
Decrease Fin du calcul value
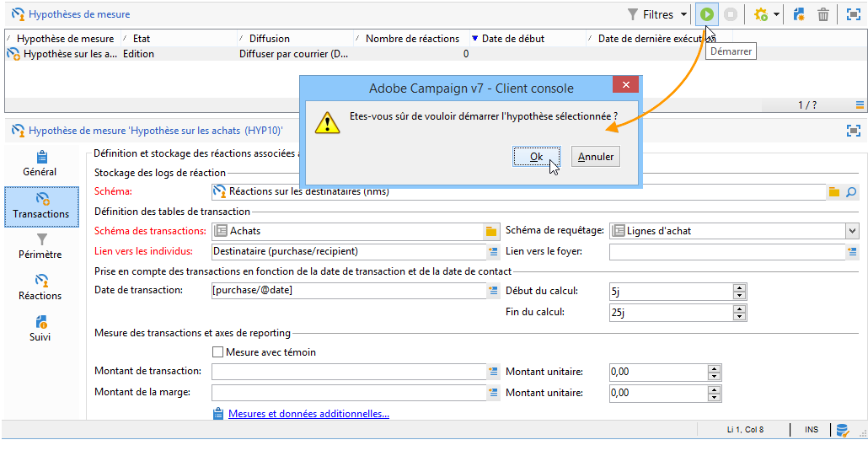[x=739, y=317]
